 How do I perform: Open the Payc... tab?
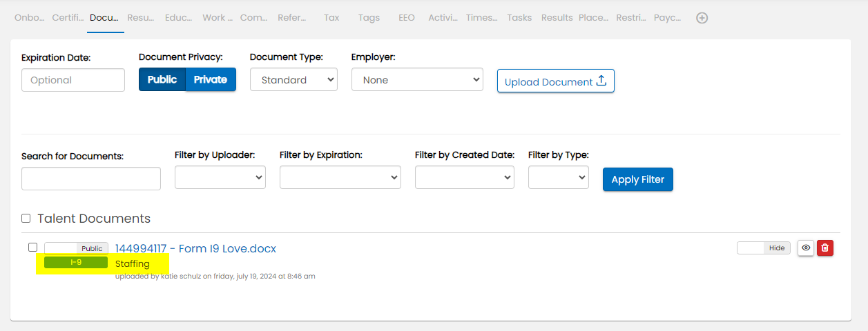click(x=668, y=18)
